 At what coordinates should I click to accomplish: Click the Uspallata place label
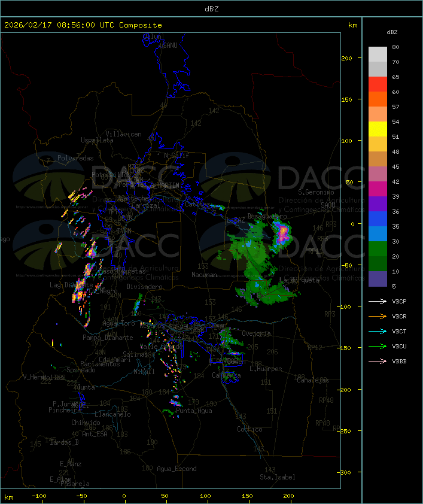tap(97, 140)
